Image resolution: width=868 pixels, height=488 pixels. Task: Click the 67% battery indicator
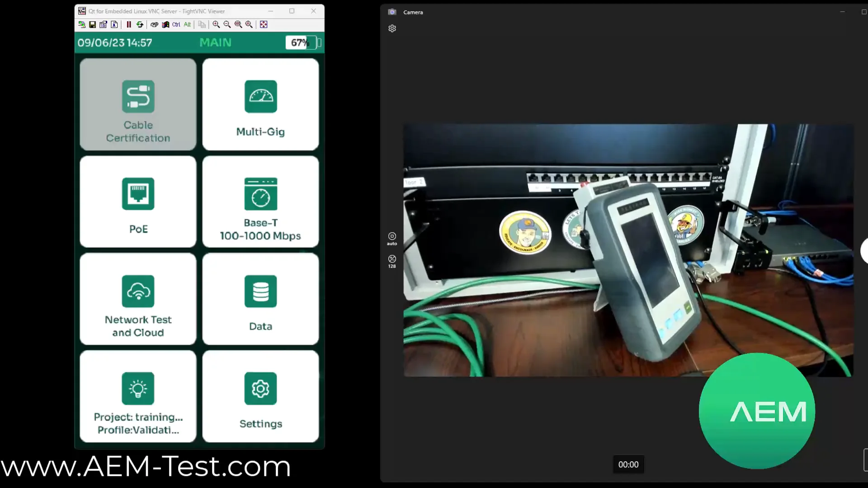tap(303, 42)
